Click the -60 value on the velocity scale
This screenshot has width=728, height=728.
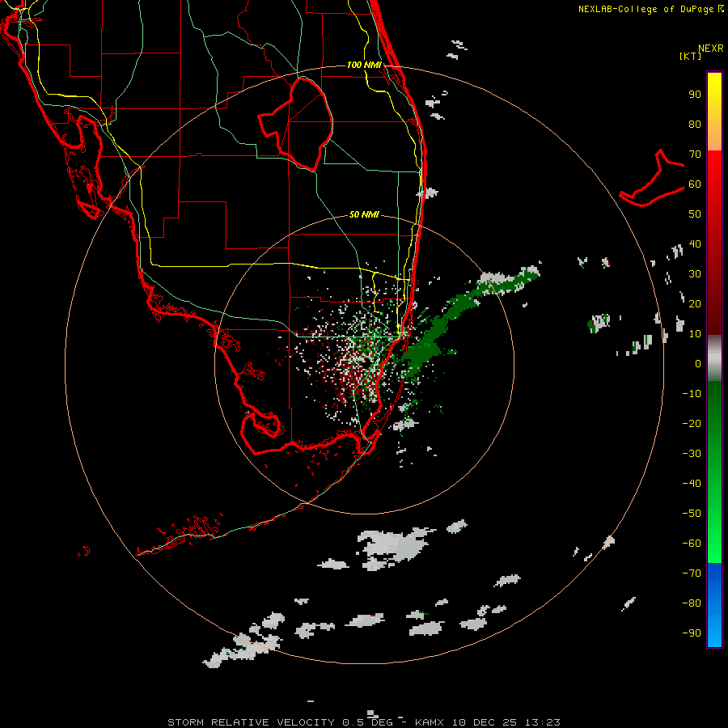pyautogui.click(x=692, y=544)
